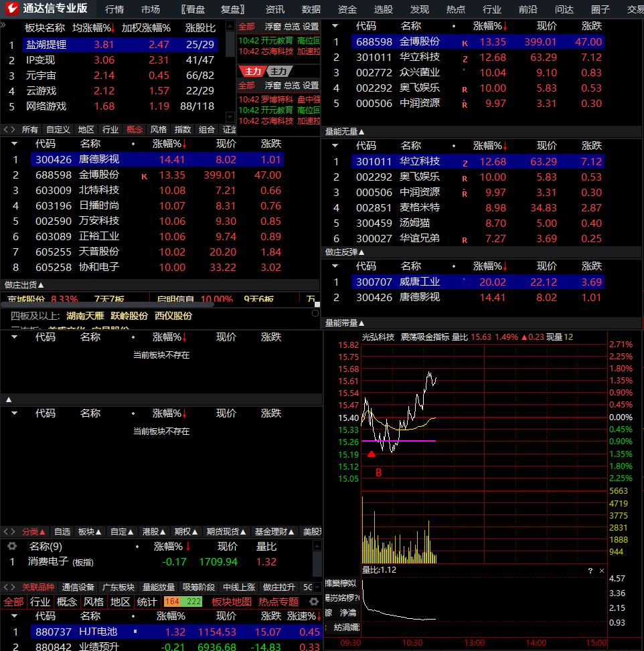This screenshot has height=651, width=644.
Task: Switch to the 概念 tab in concept tab bar
Action: (134, 130)
